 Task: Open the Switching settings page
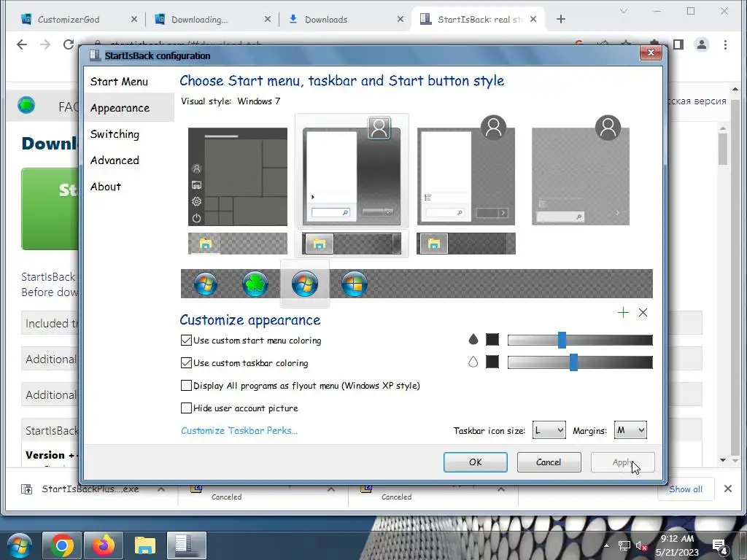pyautogui.click(x=129, y=134)
